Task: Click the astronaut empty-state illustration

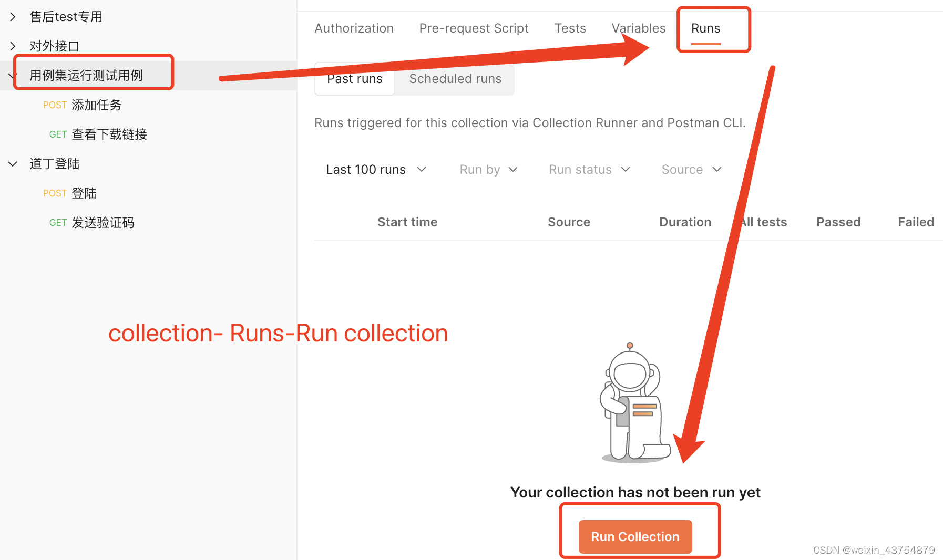Action: click(x=635, y=402)
